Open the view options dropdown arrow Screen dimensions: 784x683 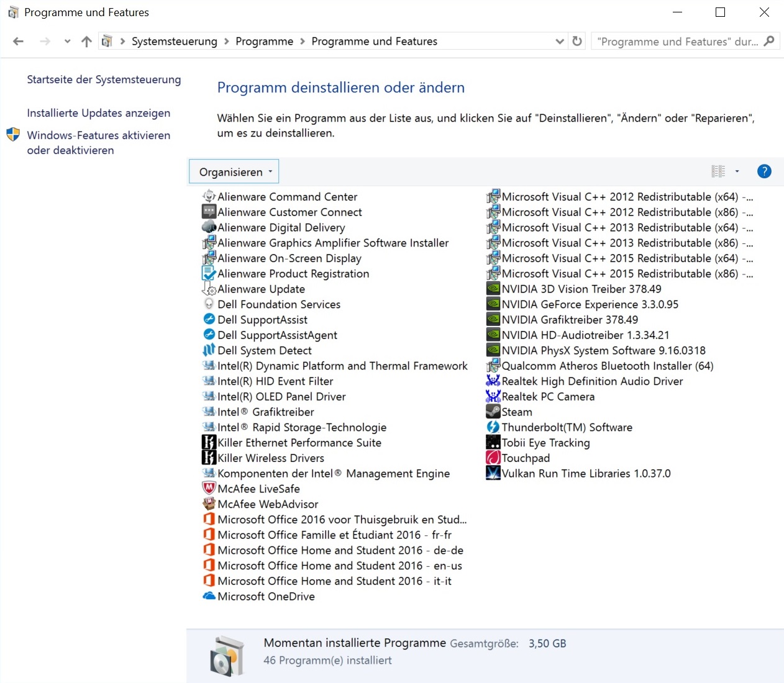[737, 171]
